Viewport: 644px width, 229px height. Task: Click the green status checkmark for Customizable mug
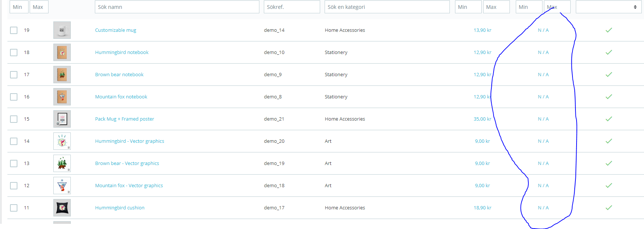[x=608, y=30]
